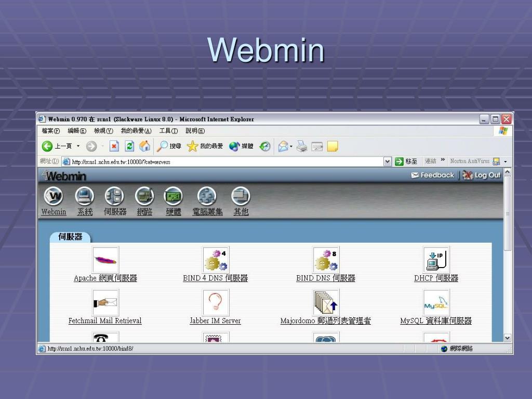This screenshot has height=399, width=532.
Task: Open the Webmin category icon
Action: 54,196
